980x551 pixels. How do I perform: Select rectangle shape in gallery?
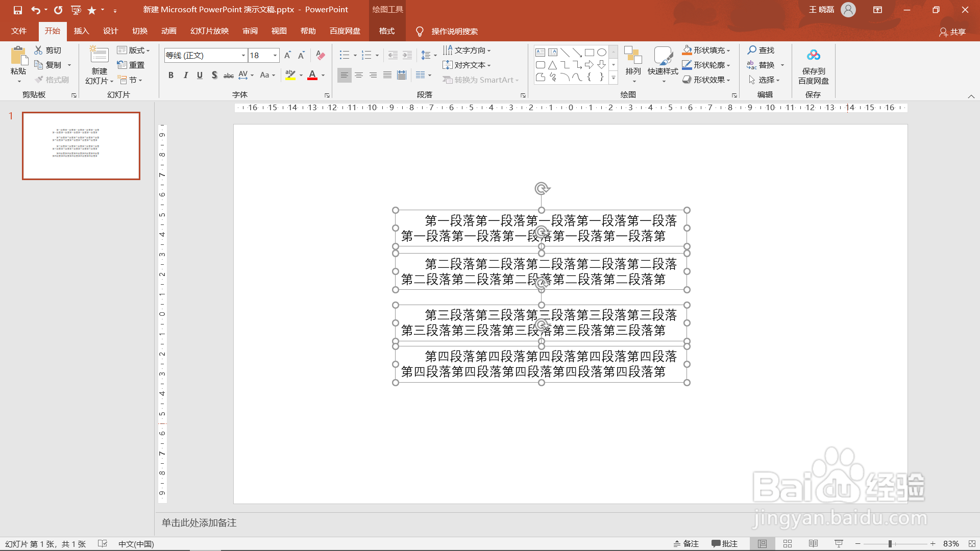590,52
